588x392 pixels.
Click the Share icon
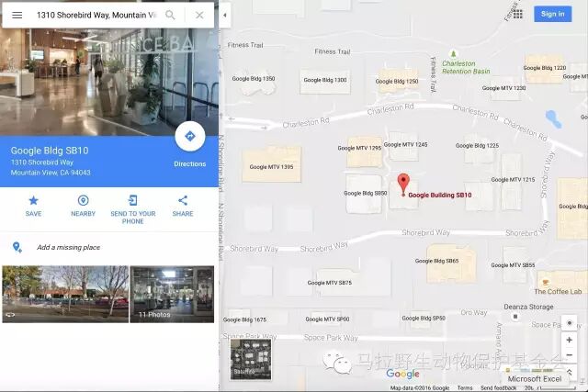coord(183,200)
